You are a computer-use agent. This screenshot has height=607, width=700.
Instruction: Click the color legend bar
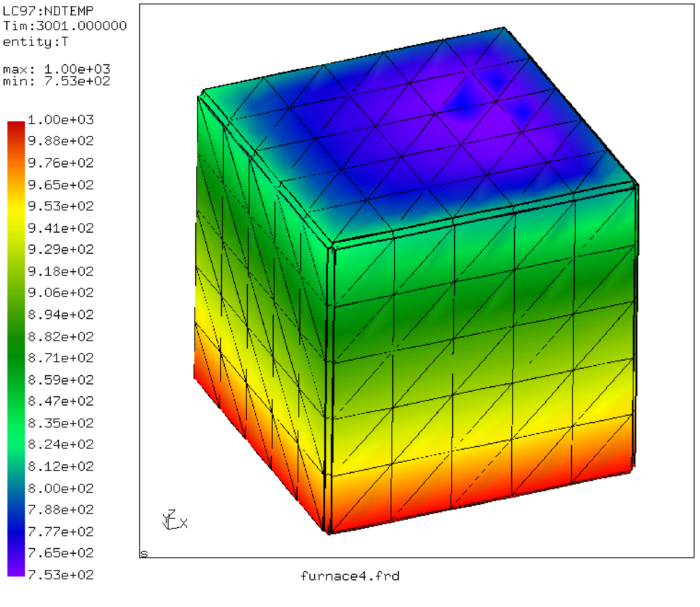16,349
